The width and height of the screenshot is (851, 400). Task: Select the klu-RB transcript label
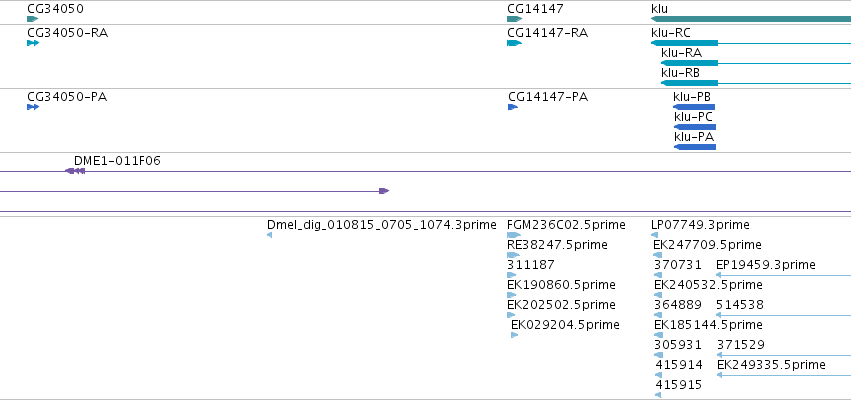681,73
